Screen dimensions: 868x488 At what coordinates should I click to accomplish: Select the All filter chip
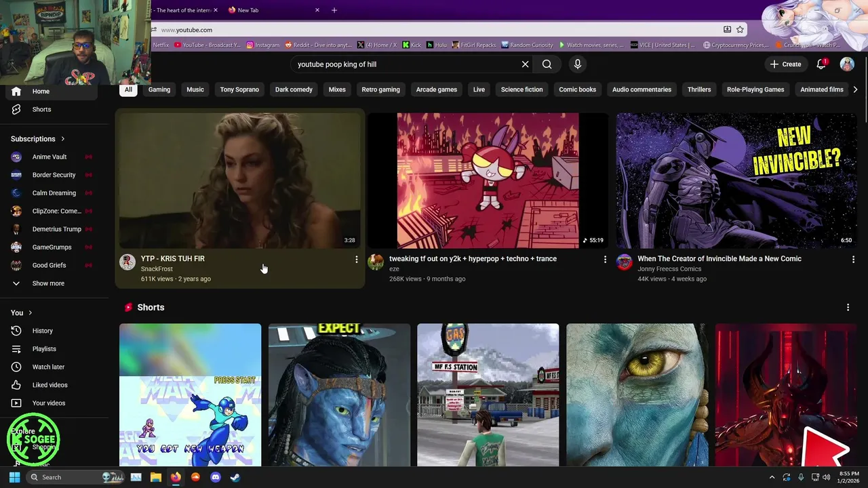click(x=128, y=89)
